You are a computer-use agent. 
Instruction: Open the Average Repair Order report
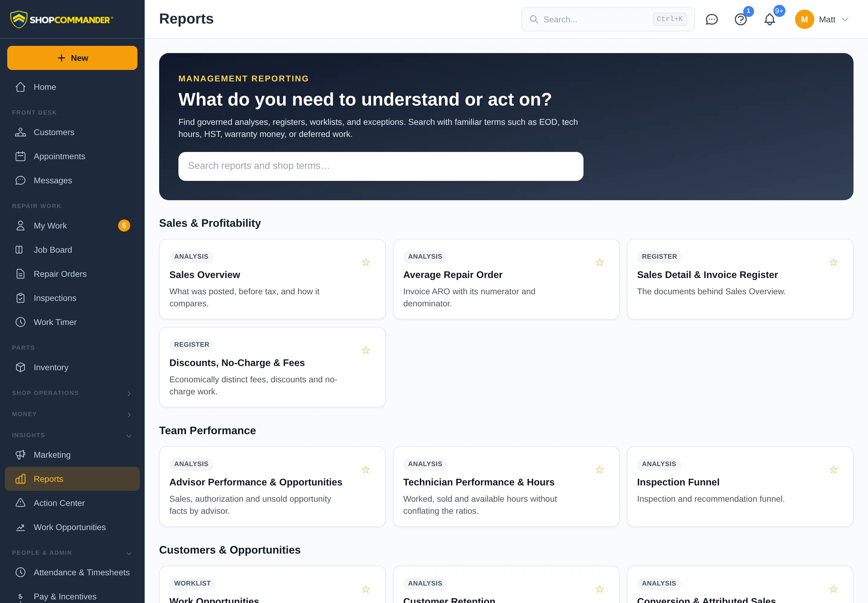tap(506, 279)
